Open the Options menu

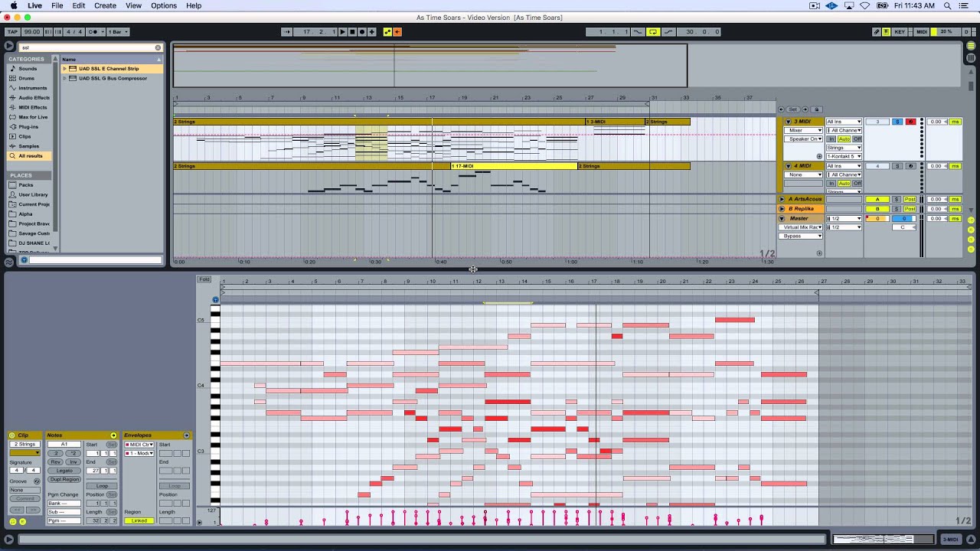[x=164, y=5]
